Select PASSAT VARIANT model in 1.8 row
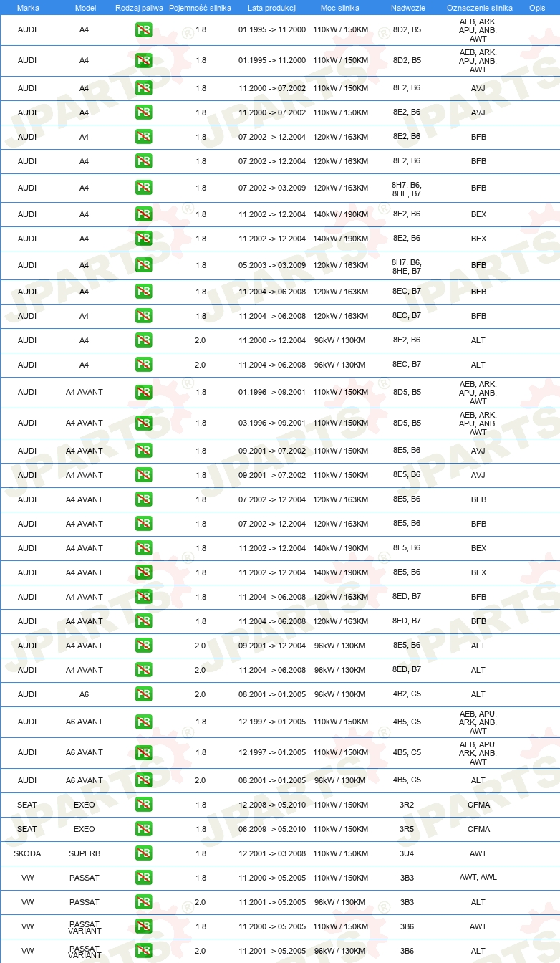Image resolution: width=560 pixels, height=963 pixels. point(85,927)
